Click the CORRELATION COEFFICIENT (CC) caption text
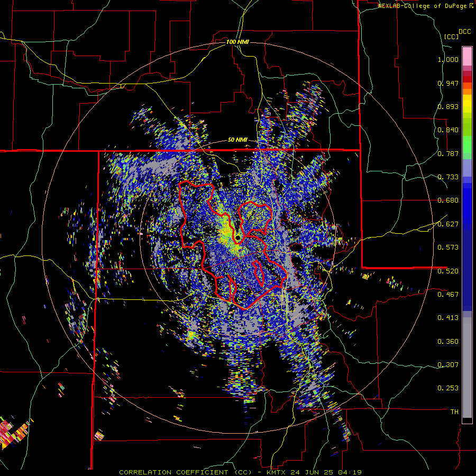 185,472
